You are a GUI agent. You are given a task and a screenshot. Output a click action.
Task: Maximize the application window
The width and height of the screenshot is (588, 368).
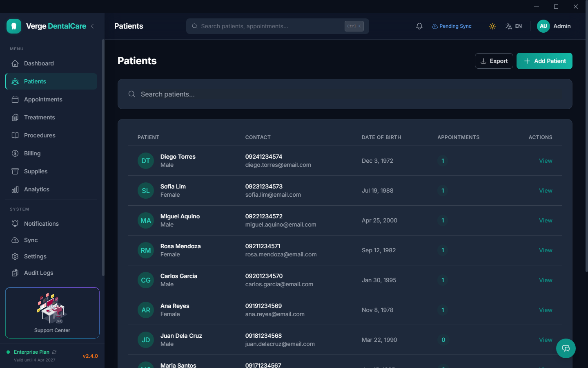point(556,7)
